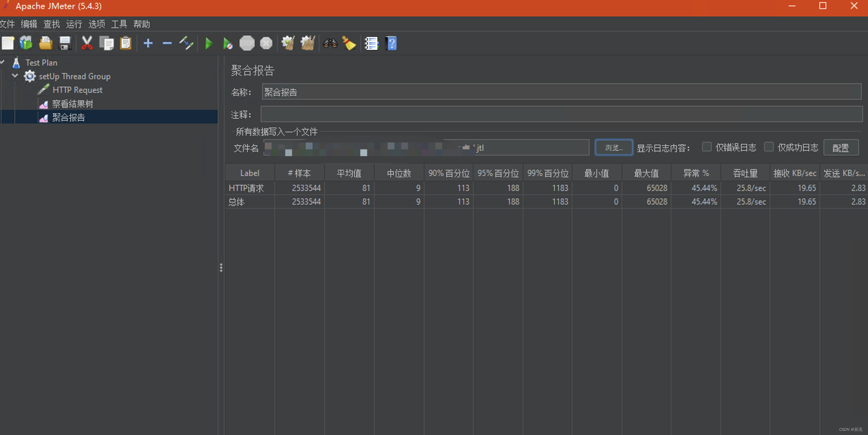This screenshot has height=435, width=868.
Task: Sort by 中位数 column header
Action: point(399,173)
